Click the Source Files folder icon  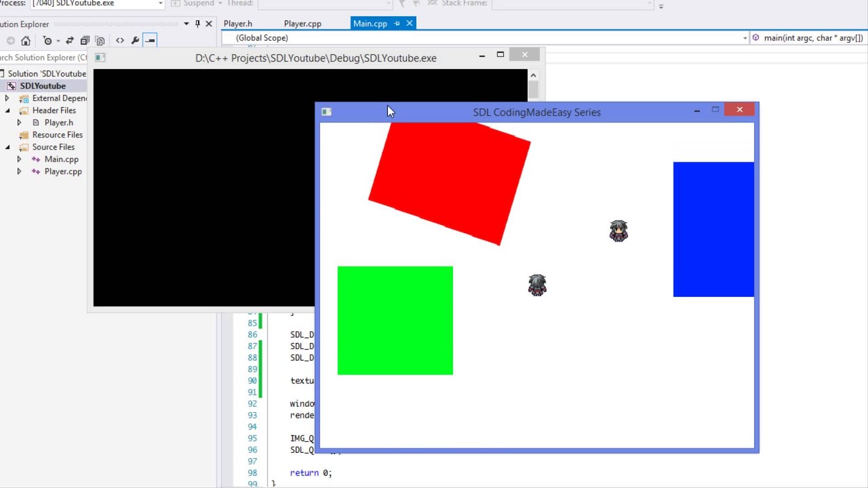(24, 147)
